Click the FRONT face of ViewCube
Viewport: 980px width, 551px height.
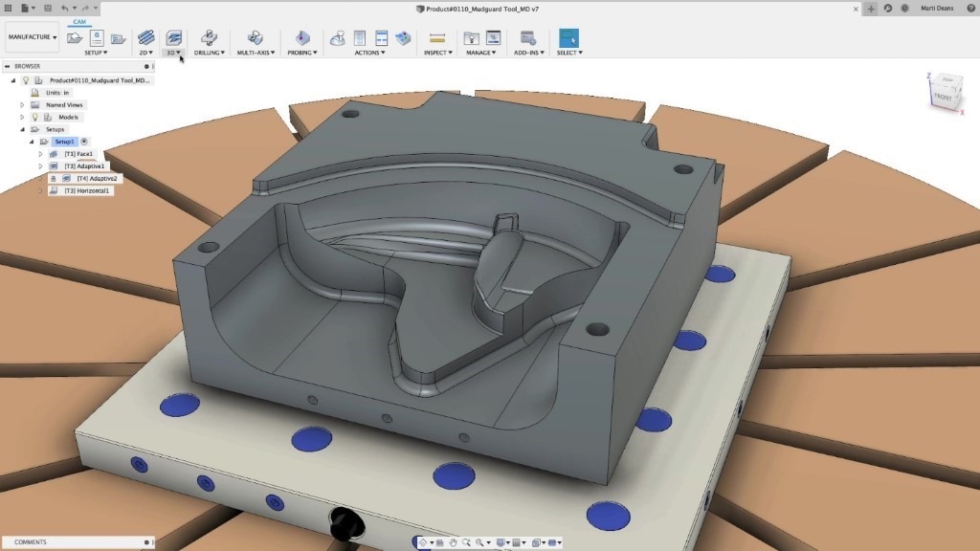(944, 98)
